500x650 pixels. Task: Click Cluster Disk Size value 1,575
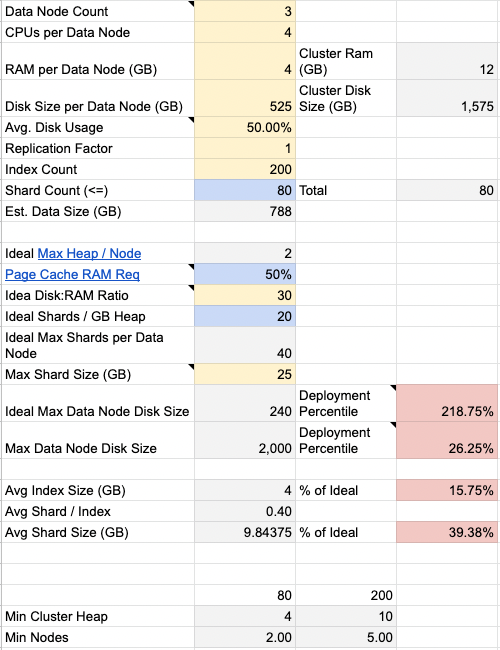[447, 98]
